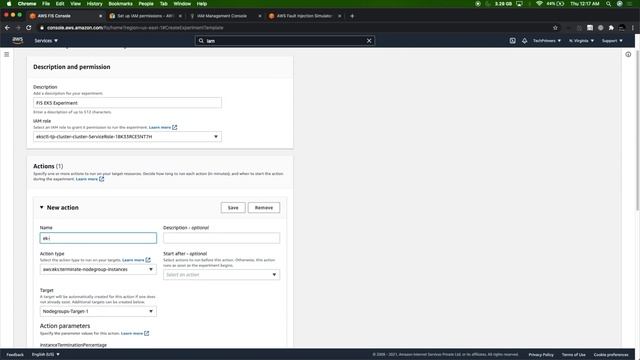Viewport: 640px width, 360px height.
Task: Clear the AWS search box with the X
Action: [369, 40]
